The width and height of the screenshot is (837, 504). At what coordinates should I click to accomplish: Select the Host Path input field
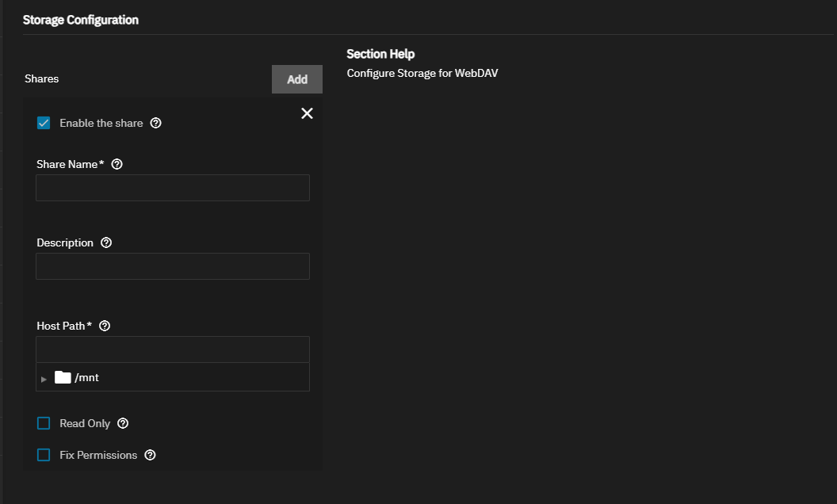pyautogui.click(x=173, y=349)
